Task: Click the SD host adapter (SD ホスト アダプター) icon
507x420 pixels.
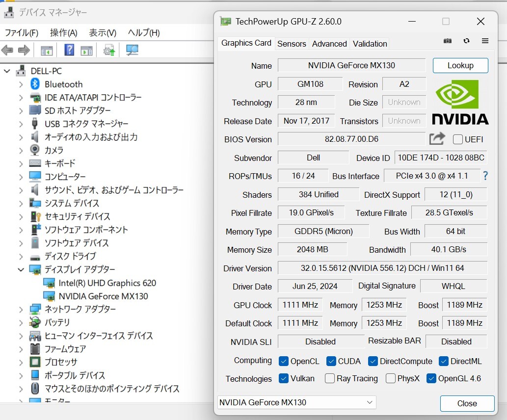Action: click(35, 110)
